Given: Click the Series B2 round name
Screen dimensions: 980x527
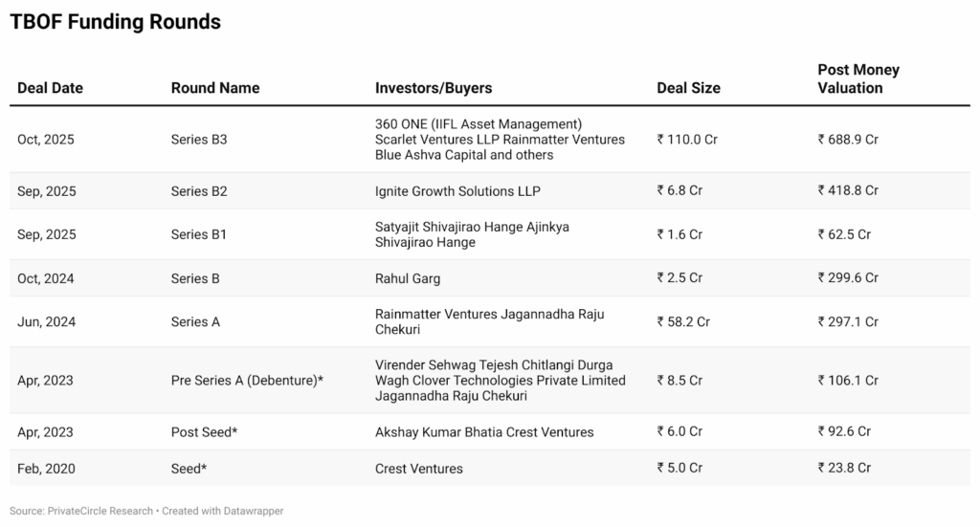Looking at the screenshot, I should click(x=199, y=191).
